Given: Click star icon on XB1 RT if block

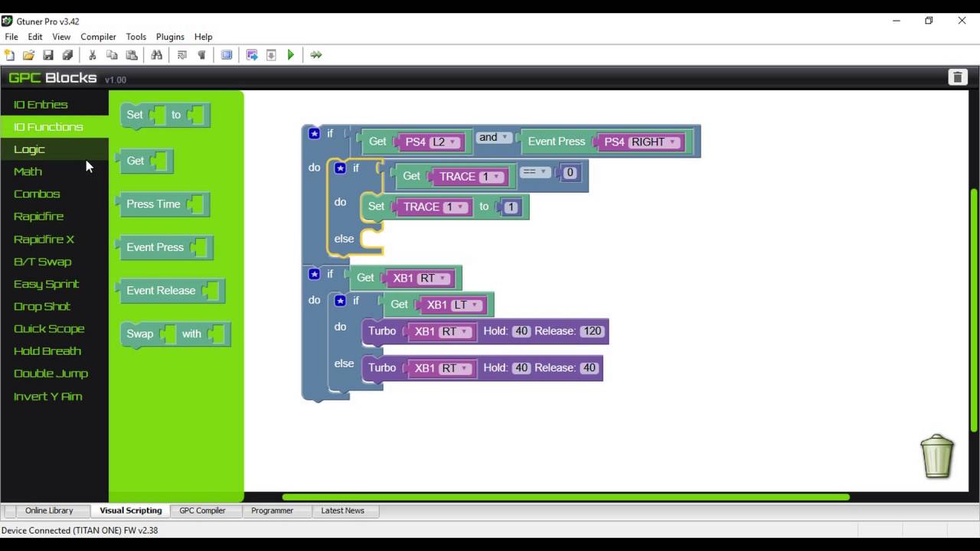Looking at the screenshot, I should point(314,273).
